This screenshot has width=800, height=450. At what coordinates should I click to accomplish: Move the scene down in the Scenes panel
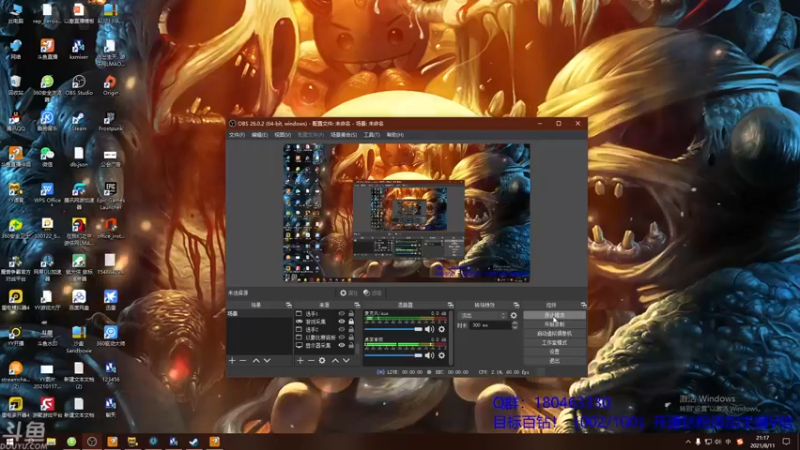267,361
